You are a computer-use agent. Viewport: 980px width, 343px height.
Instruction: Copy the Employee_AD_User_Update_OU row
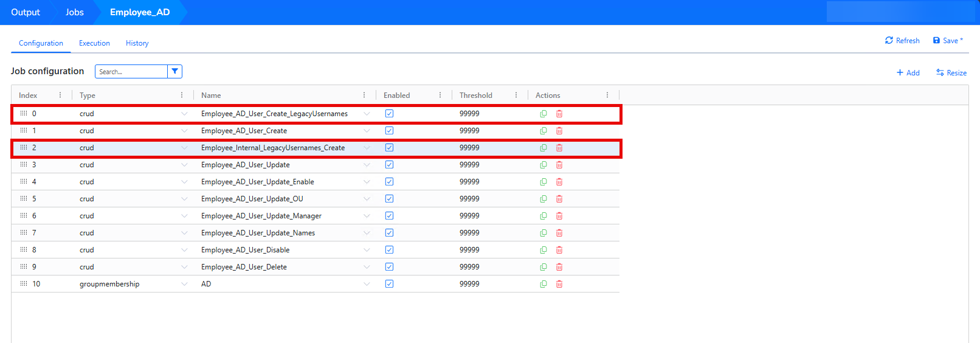543,199
